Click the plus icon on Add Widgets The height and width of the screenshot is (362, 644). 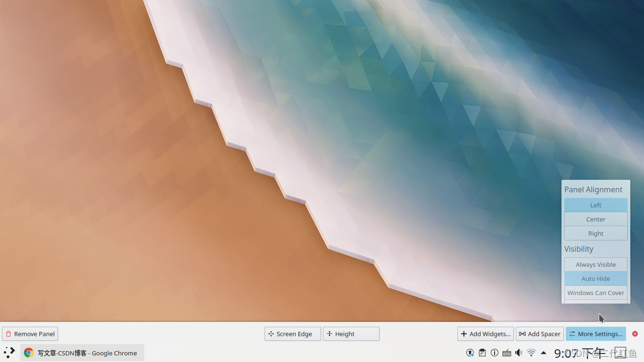pyautogui.click(x=464, y=334)
